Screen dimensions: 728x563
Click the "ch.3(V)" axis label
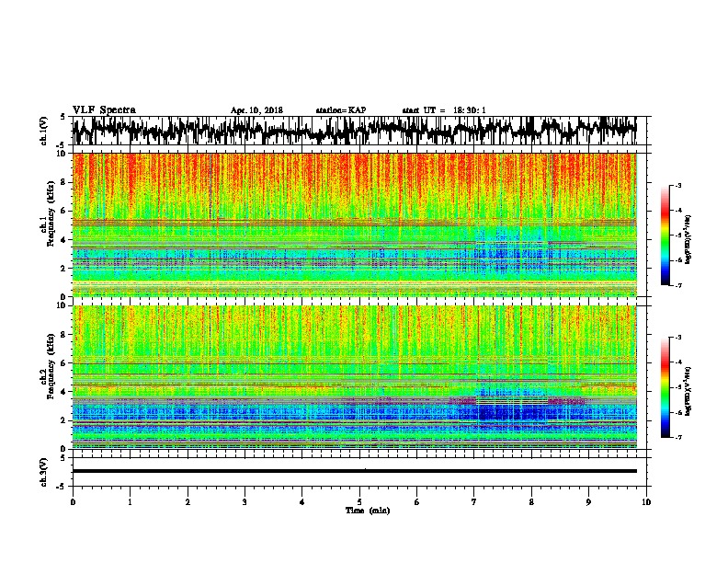click(x=44, y=473)
